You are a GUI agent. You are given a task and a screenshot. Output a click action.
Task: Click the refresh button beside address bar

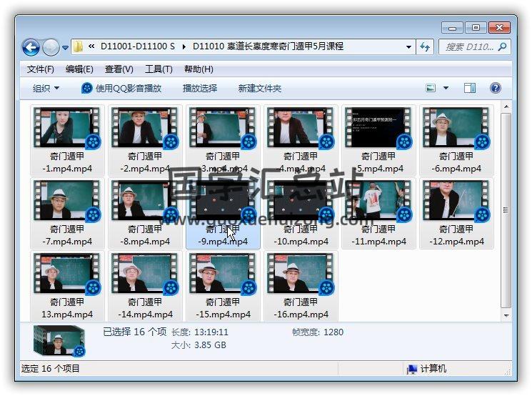tap(426, 46)
